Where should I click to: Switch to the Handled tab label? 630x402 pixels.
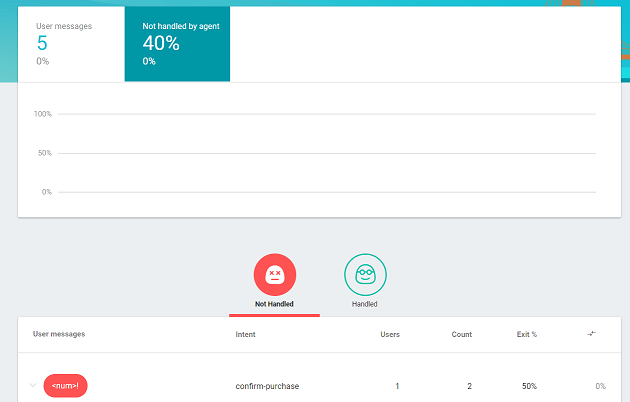[x=364, y=304]
